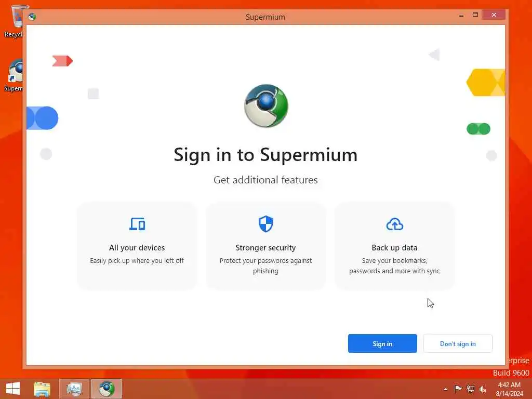Click the Sign in to Supermium heading

tap(265, 155)
